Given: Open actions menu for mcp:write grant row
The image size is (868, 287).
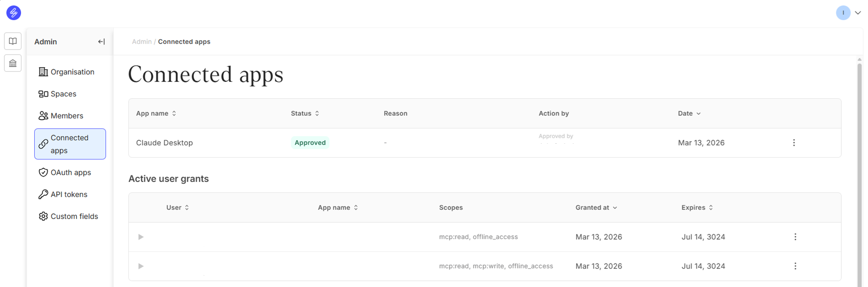Looking at the screenshot, I should 795,266.
